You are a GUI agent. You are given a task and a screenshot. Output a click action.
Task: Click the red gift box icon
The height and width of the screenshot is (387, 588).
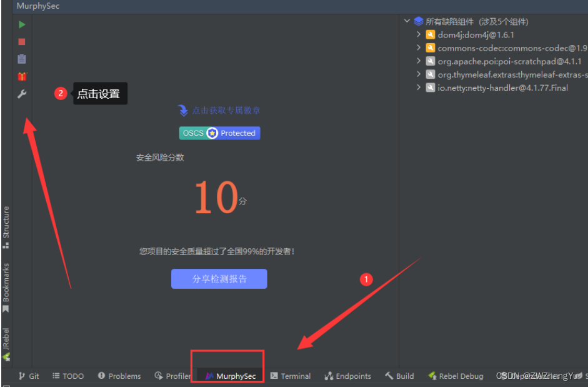click(22, 76)
